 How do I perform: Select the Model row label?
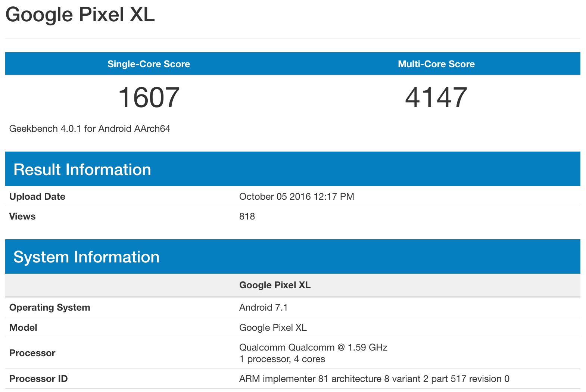point(23,328)
